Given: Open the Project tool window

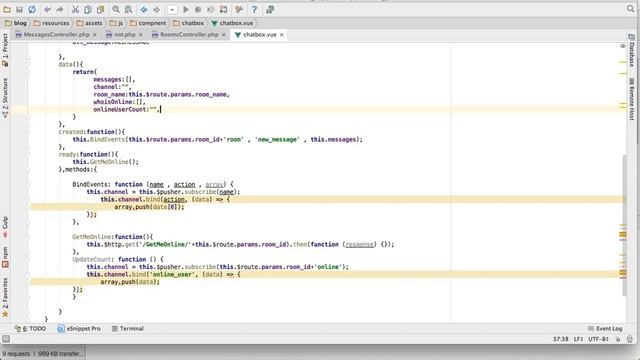Looking at the screenshot, I should 5,50.
